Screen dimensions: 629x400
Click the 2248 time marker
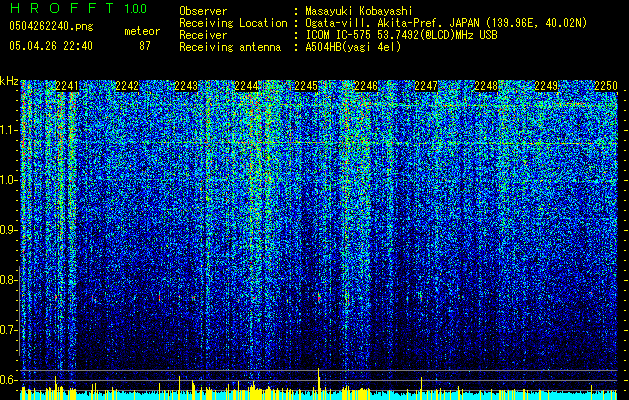486,86
